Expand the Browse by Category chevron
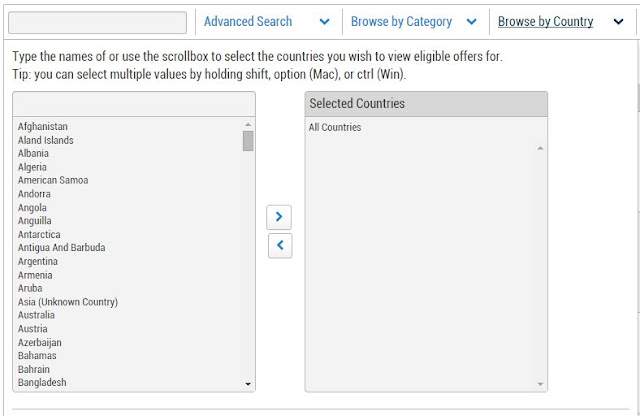Viewport: 640px width, 416px height. (471, 22)
